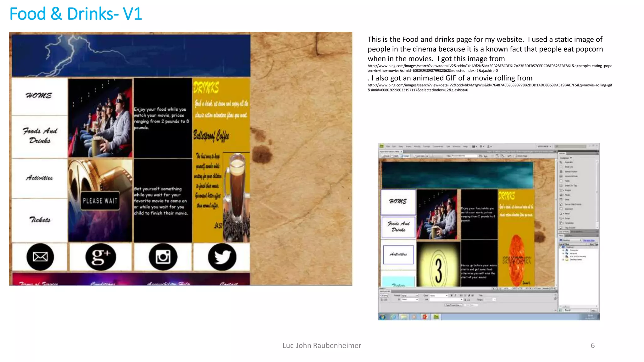The height and width of the screenshot is (362, 644).
Task: Click the Page Properties button
Action: pos(453,305)
